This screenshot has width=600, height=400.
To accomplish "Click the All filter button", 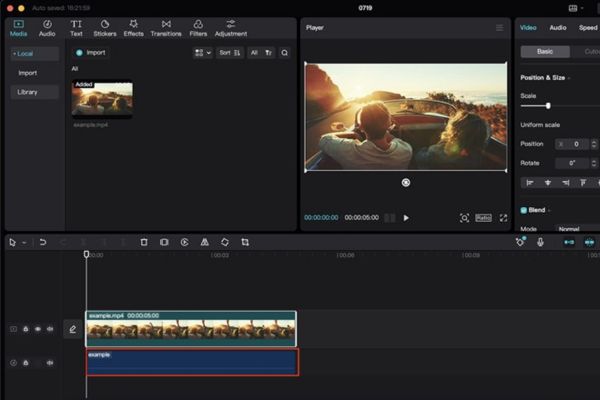I will pyautogui.click(x=254, y=53).
